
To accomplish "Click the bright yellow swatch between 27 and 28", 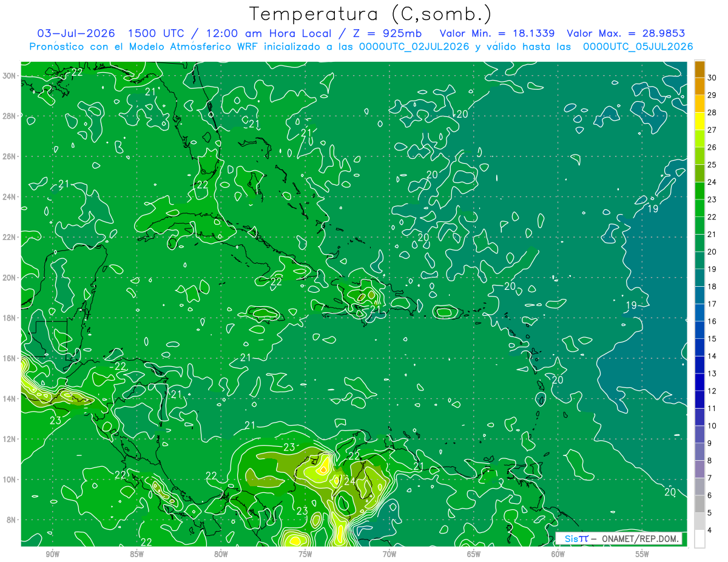I will (x=699, y=121).
